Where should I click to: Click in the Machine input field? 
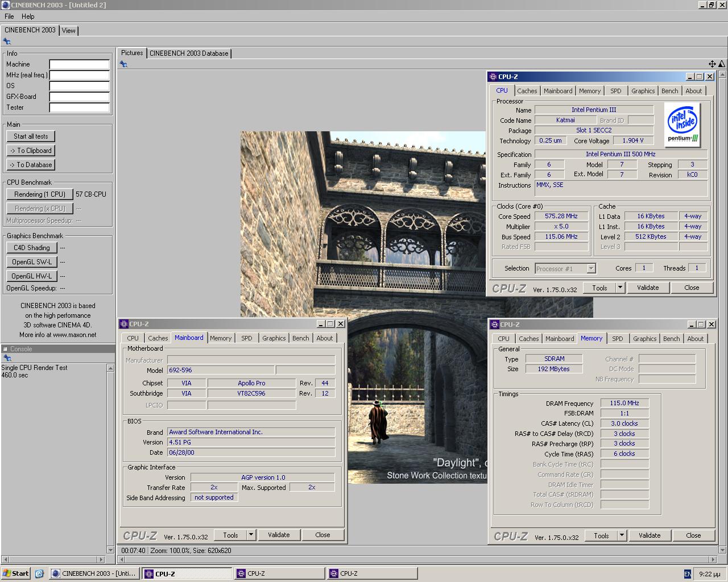click(x=79, y=64)
